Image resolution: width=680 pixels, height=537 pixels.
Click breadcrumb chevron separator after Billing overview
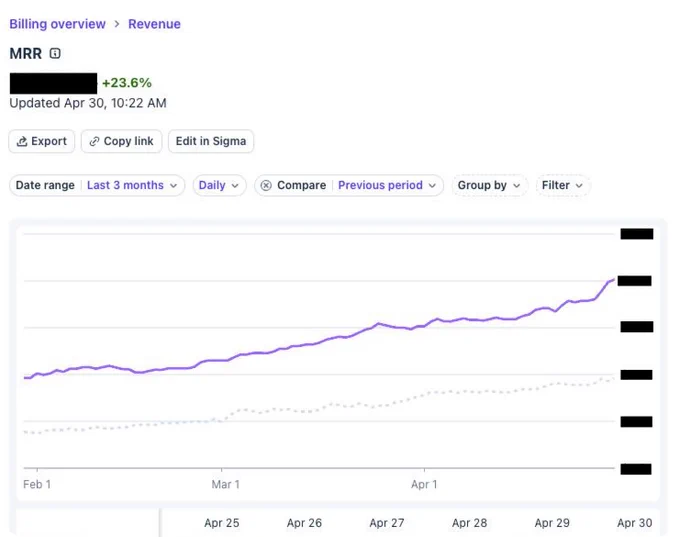[x=117, y=24]
